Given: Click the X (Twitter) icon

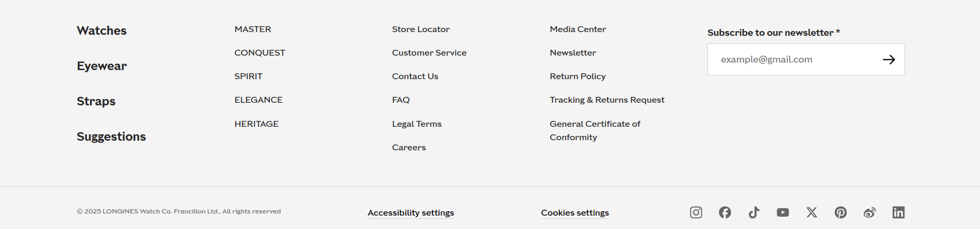Looking at the screenshot, I should [812, 212].
